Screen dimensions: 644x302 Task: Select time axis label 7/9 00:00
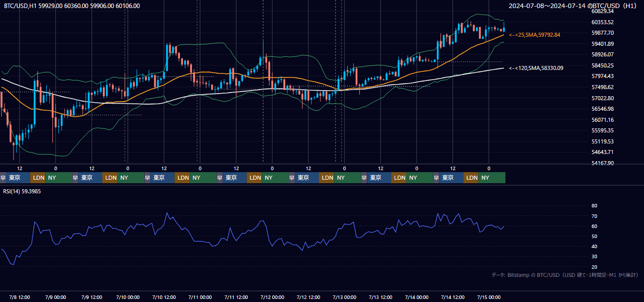(55, 296)
